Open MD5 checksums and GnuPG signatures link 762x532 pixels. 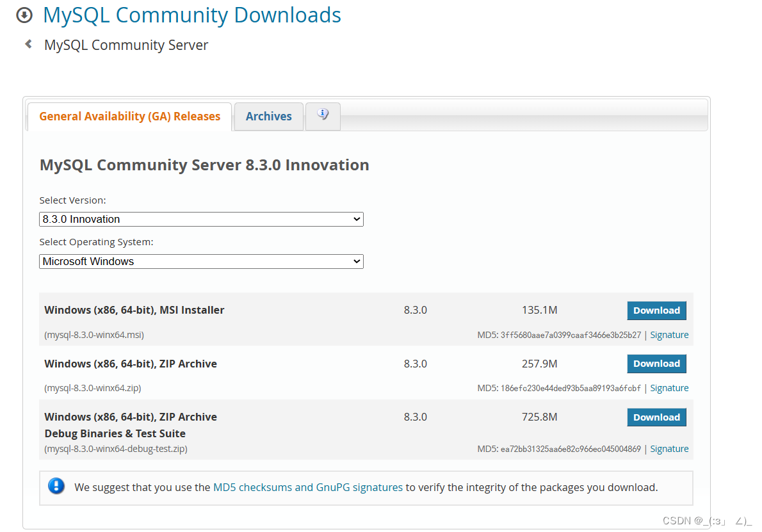tap(308, 487)
